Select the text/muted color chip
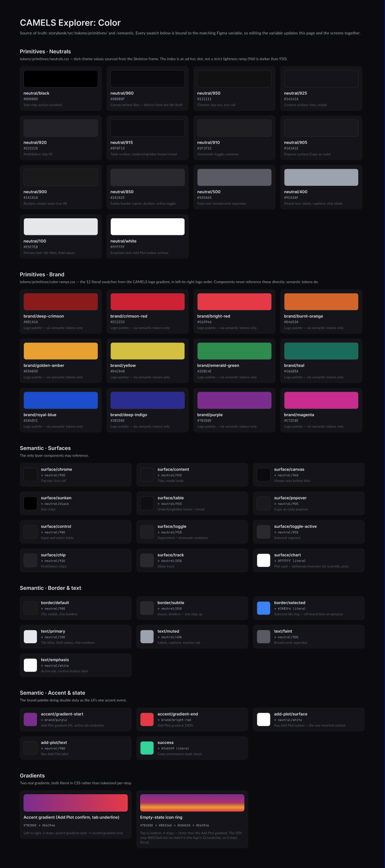 (x=147, y=637)
